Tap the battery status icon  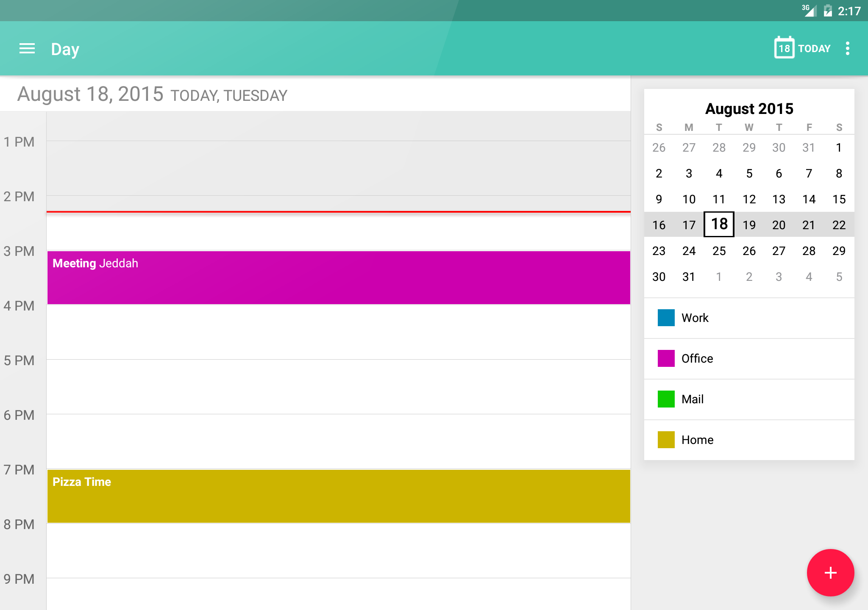tap(827, 11)
